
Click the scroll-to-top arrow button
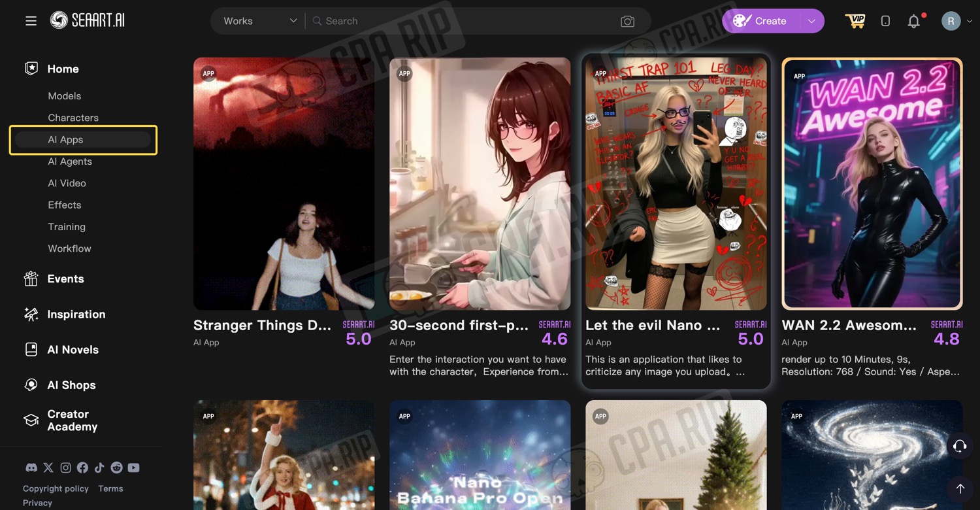[x=960, y=488]
